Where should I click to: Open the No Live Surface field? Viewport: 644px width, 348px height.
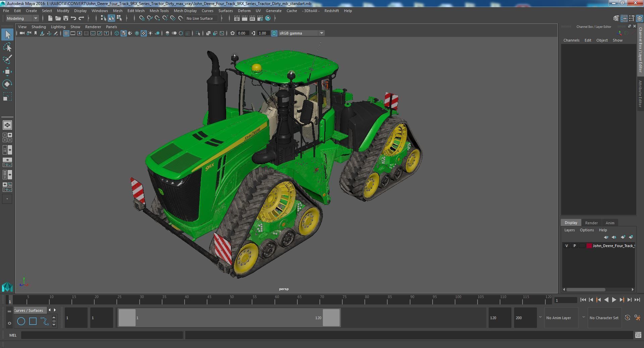(x=201, y=18)
